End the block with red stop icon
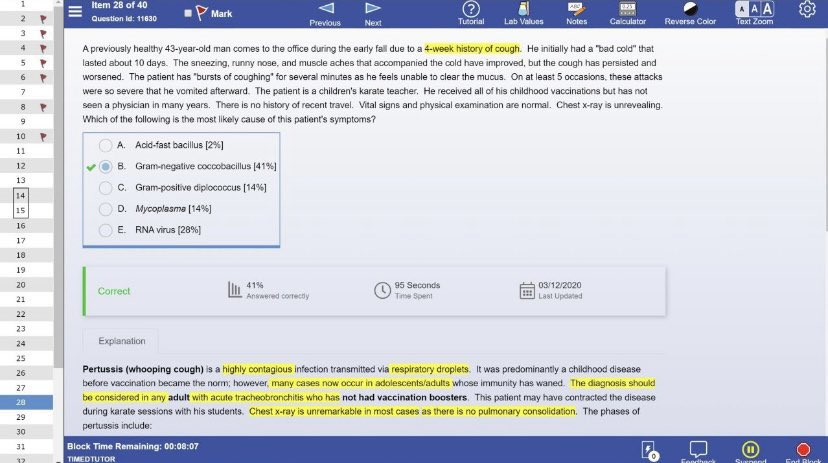Screen dimensions: 828x463 tap(803, 449)
